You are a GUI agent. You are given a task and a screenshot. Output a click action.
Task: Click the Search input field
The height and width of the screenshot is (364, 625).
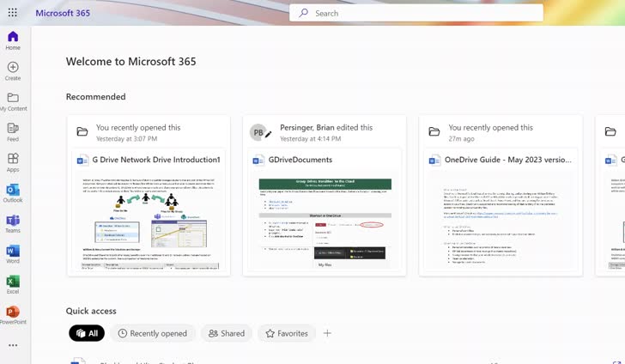pos(416,13)
